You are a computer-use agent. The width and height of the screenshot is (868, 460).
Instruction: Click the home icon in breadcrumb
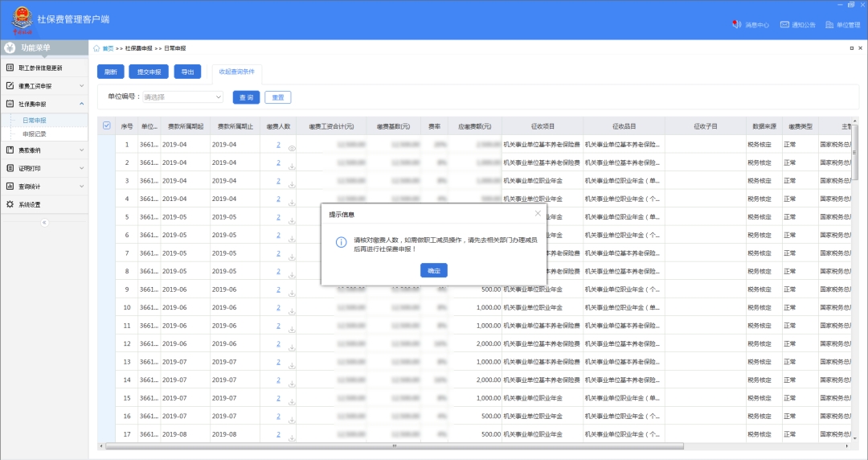(x=97, y=49)
